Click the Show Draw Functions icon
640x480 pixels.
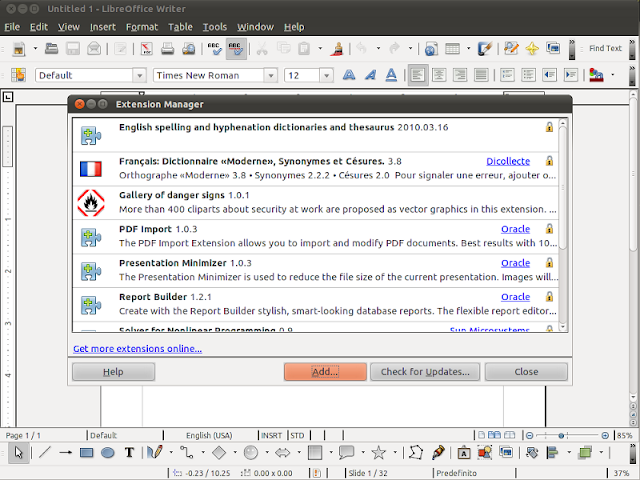click(485, 49)
